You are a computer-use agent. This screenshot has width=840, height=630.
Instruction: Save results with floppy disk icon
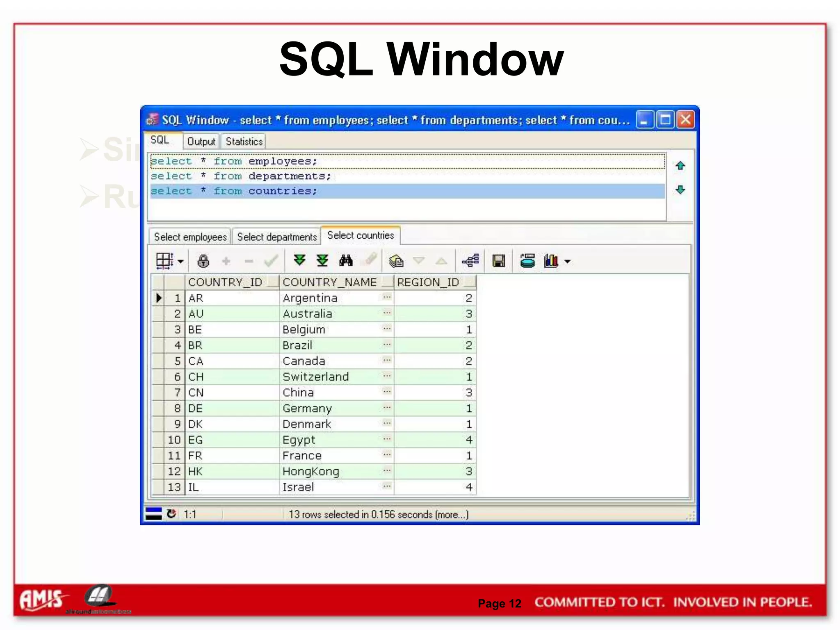(x=499, y=261)
